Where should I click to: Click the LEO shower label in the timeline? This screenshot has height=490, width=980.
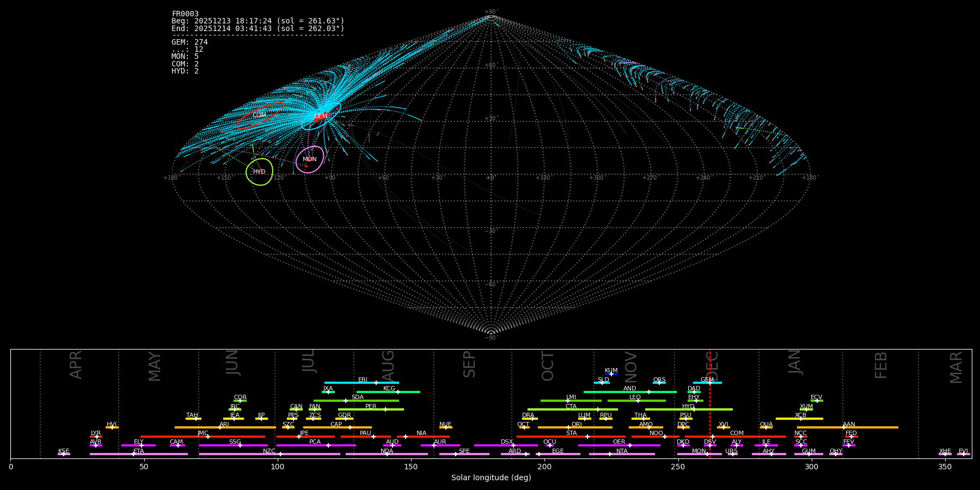pyautogui.click(x=635, y=397)
